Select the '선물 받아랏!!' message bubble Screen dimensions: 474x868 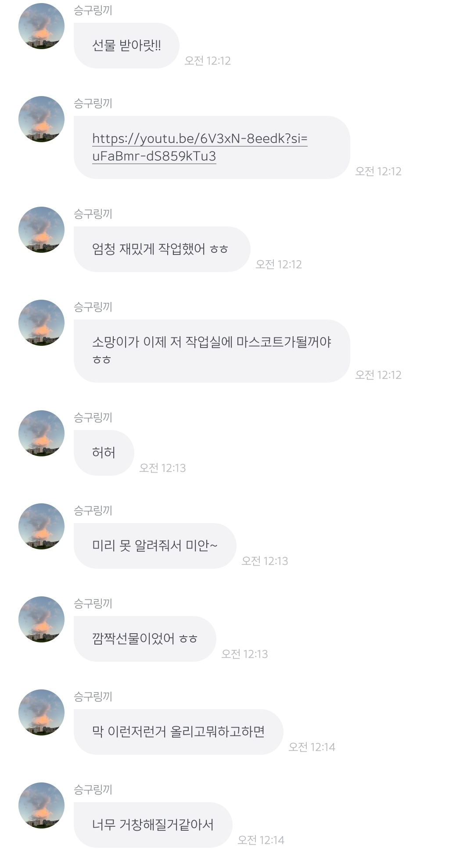coord(126,46)
